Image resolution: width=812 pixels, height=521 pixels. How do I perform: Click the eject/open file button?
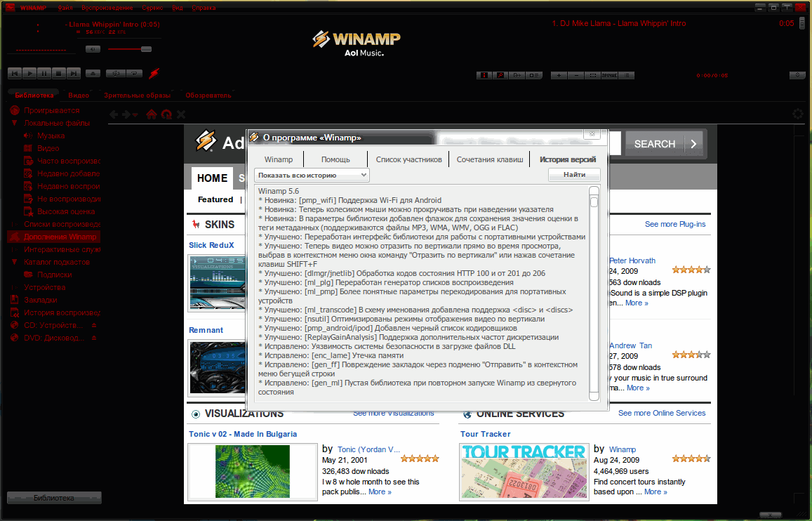point(93,74)
